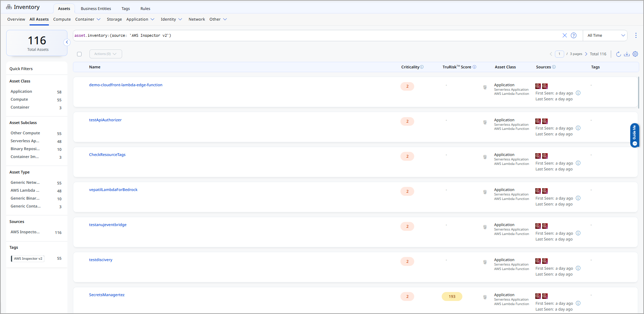Open table column settings gear
The height and width of the screenshot is (314, 644).
[635, 54]
